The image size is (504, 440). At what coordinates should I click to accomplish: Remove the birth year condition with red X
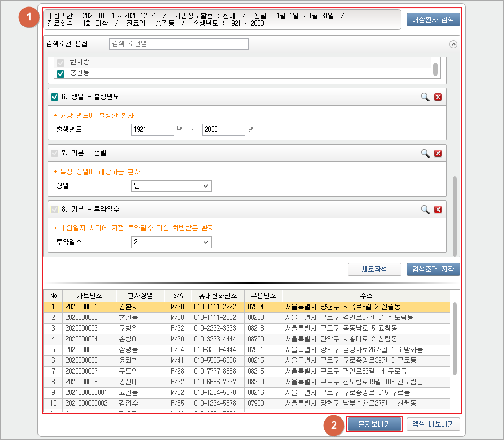tap(438, 97)
